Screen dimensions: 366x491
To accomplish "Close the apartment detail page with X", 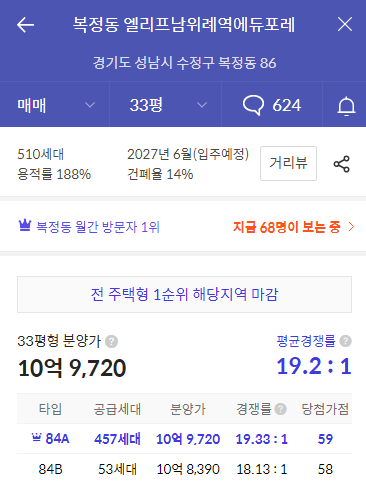I will (345, 24).
